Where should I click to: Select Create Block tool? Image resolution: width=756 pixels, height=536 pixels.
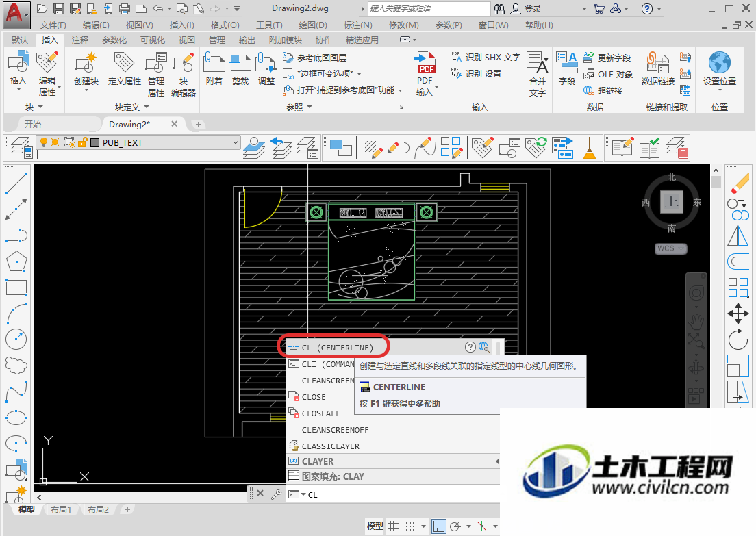pos(86,63)
